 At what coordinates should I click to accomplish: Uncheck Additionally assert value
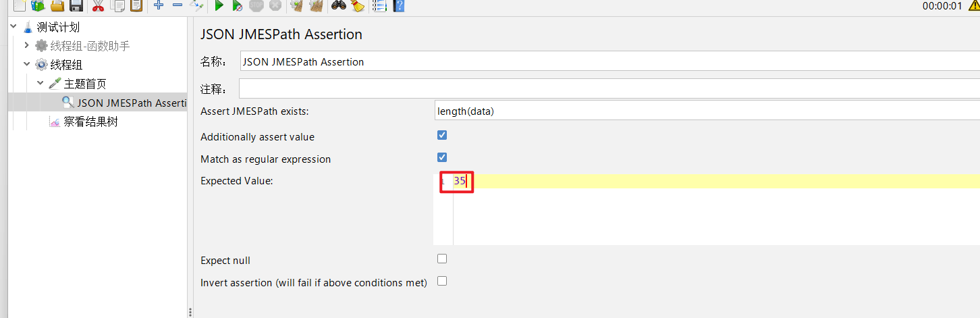[x=442, y=135]
